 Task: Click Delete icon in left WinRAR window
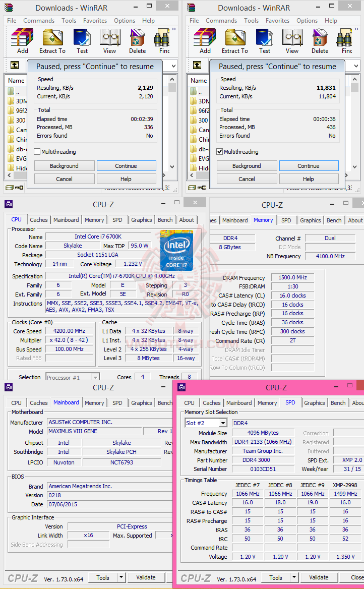click(x=138, y=38)
